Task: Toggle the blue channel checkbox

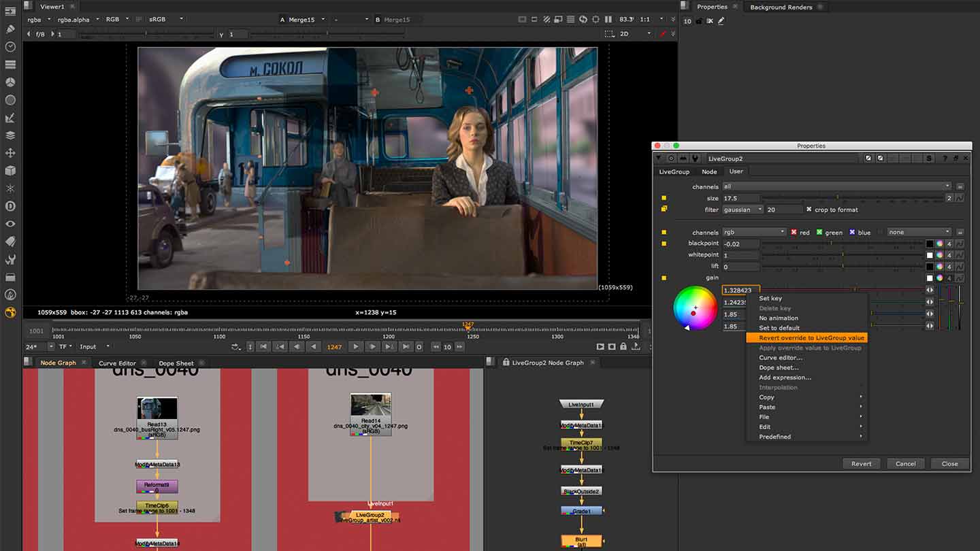Action: click(x=853, y=232)
